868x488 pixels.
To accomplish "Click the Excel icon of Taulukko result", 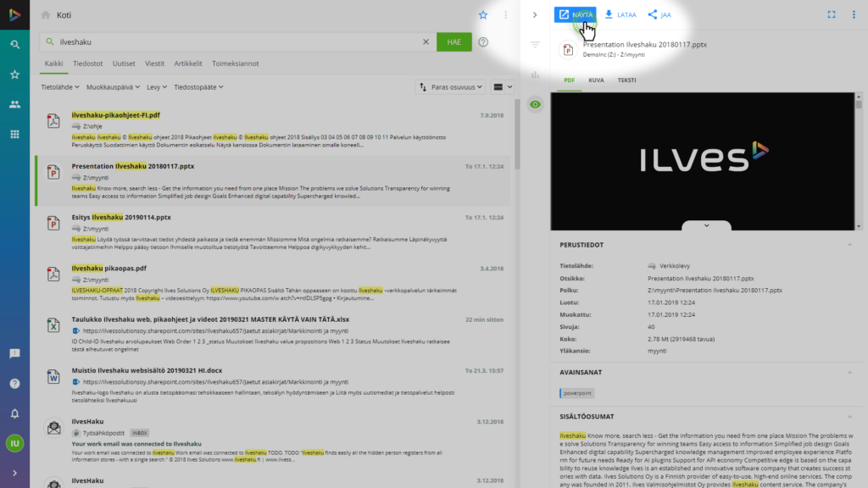I will 53,325.
